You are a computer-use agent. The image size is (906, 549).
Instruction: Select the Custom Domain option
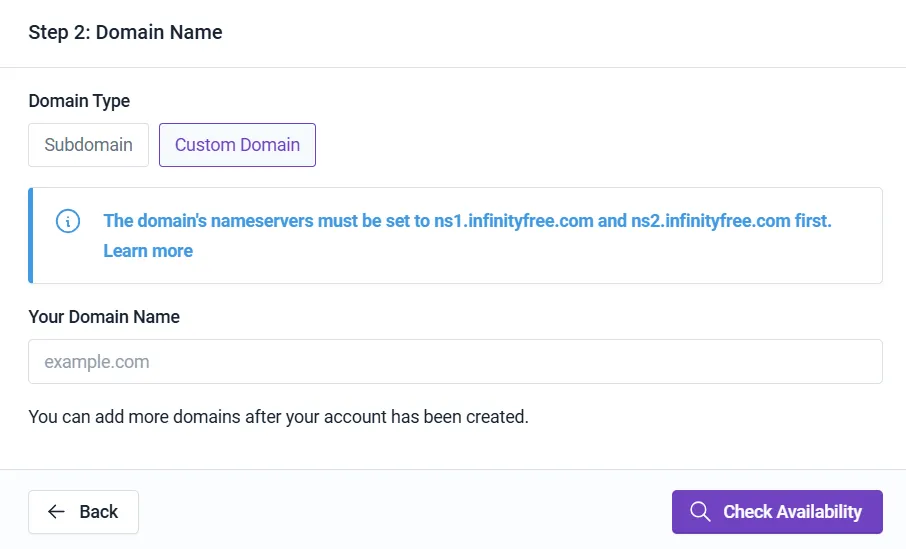coord(237,145)
